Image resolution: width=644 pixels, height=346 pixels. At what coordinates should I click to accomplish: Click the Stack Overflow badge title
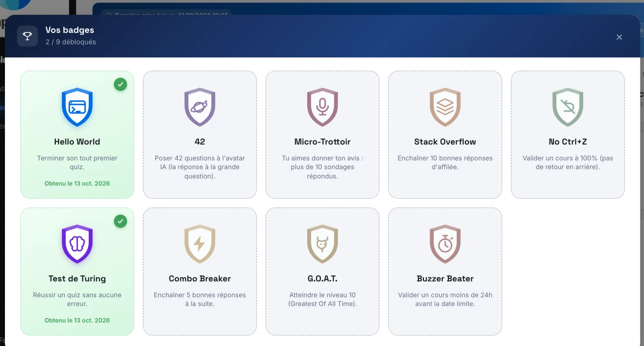(445, 142)
